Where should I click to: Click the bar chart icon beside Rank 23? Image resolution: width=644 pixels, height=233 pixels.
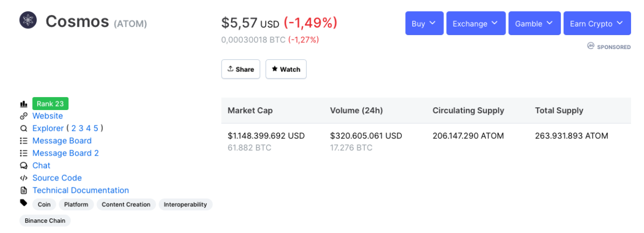pyautogui.click(x=24, y=104)
